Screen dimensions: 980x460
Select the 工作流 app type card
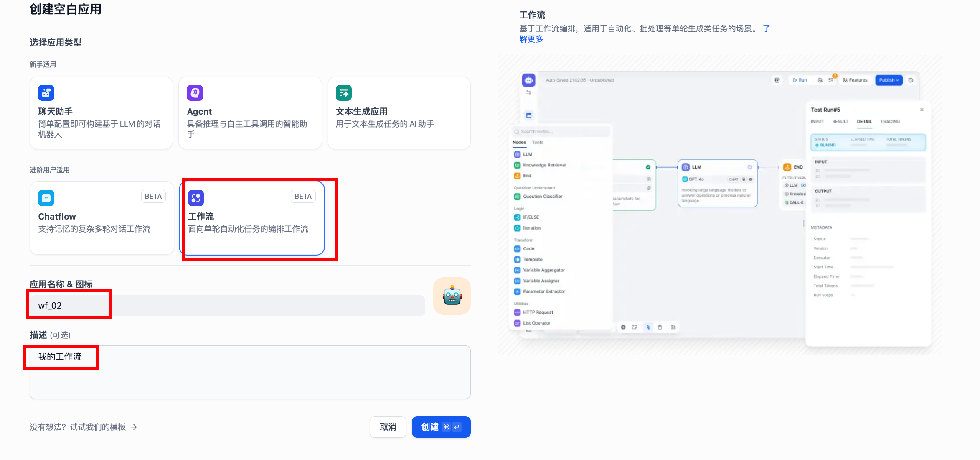(252, 218)
